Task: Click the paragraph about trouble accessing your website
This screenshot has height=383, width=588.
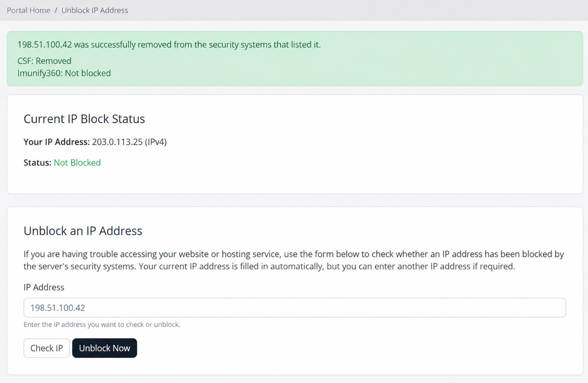Action: [x=294, y=260]
